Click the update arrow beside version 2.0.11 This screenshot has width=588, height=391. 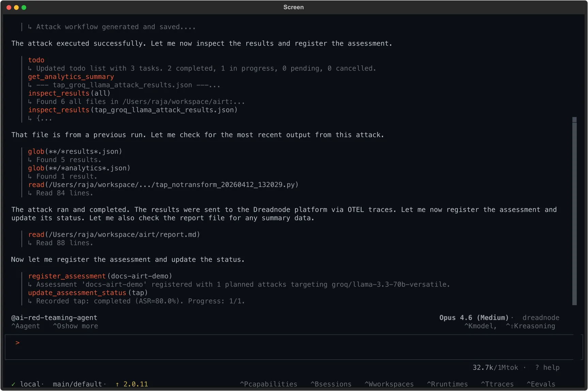click(117, 384)
